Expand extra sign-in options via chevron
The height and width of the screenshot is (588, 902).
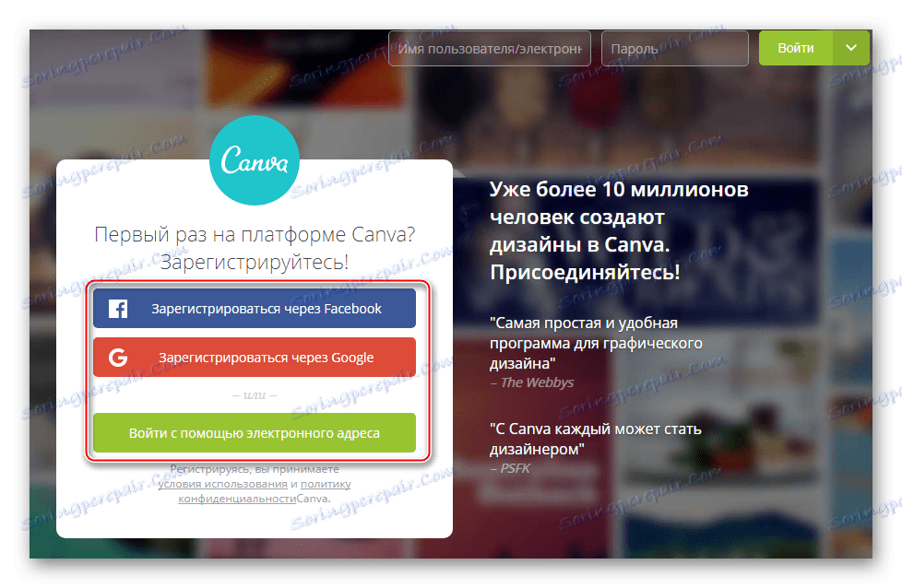point(851,47)
